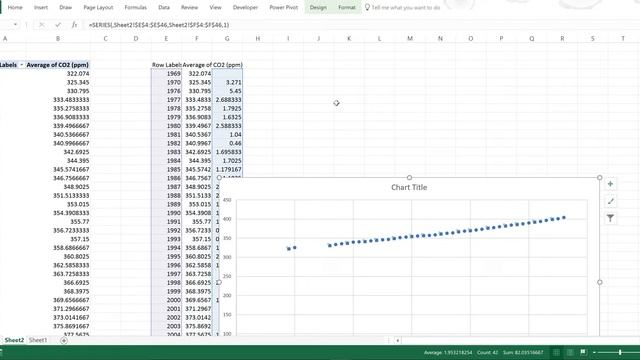640x360 pixels.
Task: Select the cell showing year 1969
Action: coord(166,73)
